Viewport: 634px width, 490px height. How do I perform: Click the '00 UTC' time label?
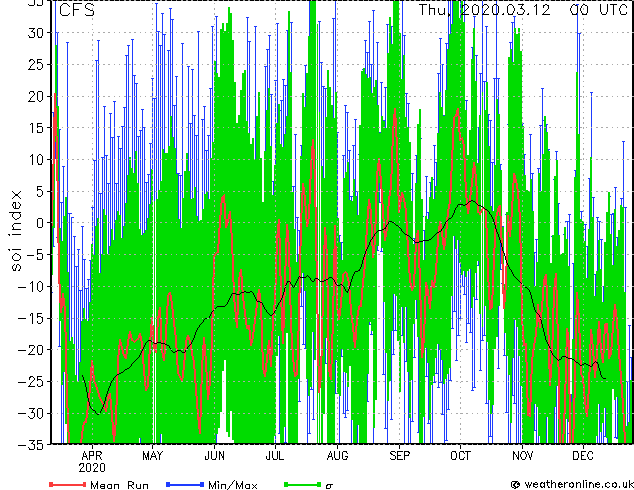(599, 10)
